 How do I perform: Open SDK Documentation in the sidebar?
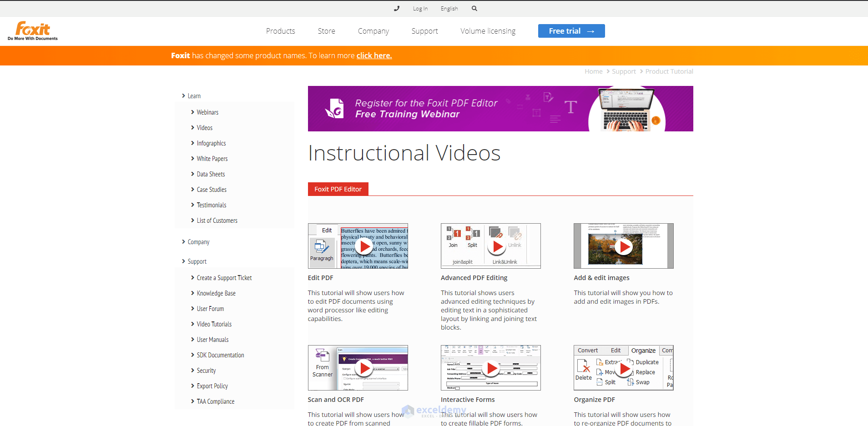220,355
